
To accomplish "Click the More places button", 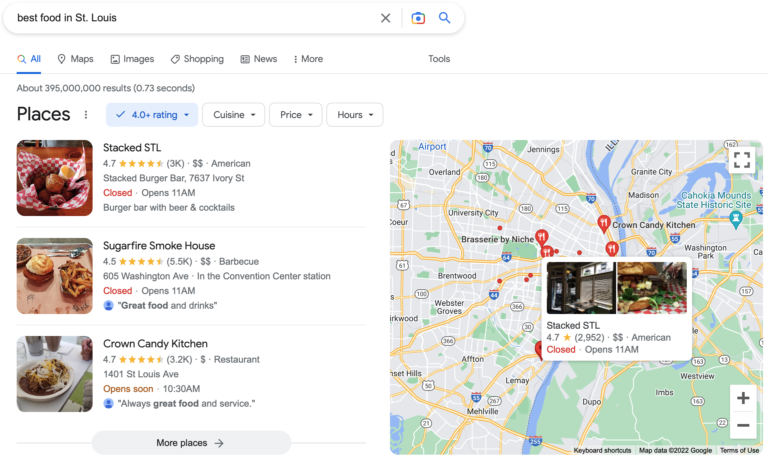I will pos(191,443).
